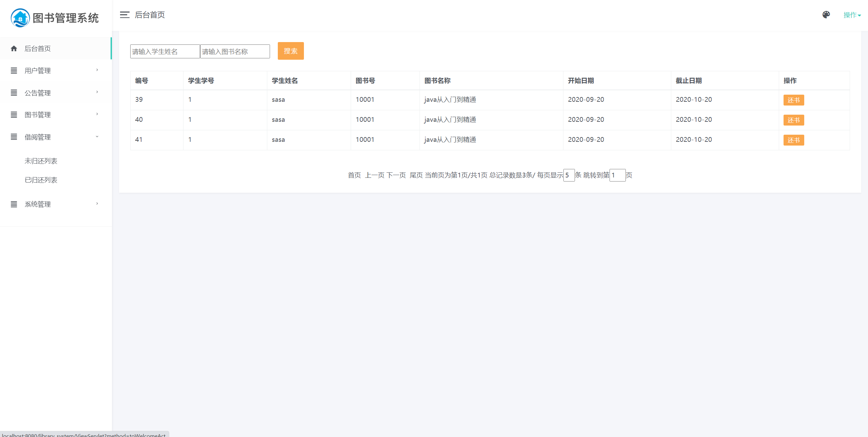Click the library system logo

coord(20,18)
